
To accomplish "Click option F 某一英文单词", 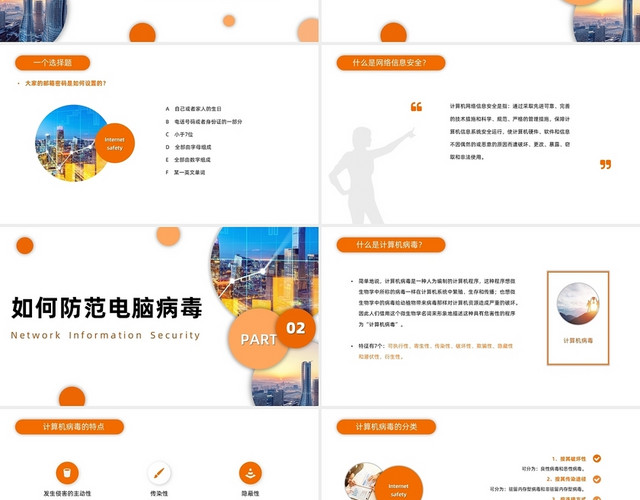I will (x=185, y=172).
